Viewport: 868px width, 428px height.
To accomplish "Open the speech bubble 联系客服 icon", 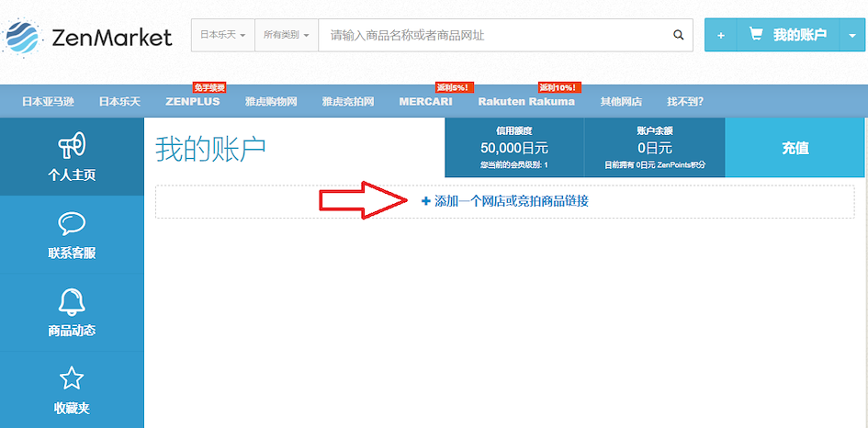I will (72, 224).
